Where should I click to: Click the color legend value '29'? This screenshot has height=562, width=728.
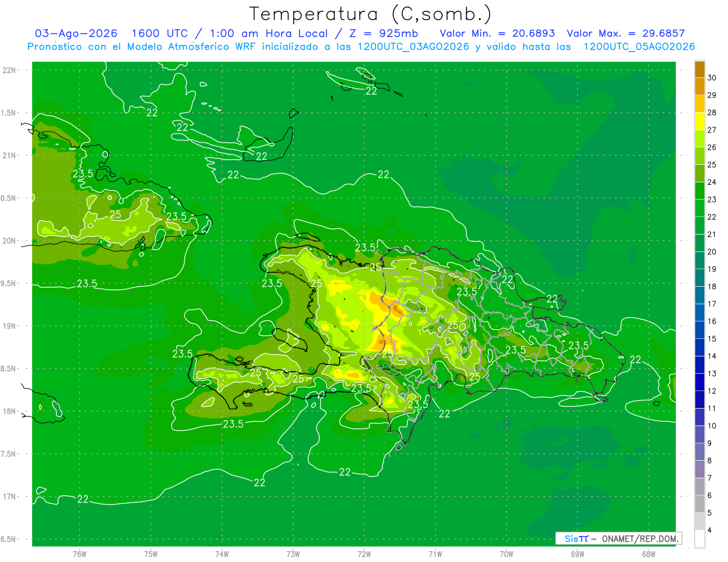pyautogui.click(x=712, y=95)
